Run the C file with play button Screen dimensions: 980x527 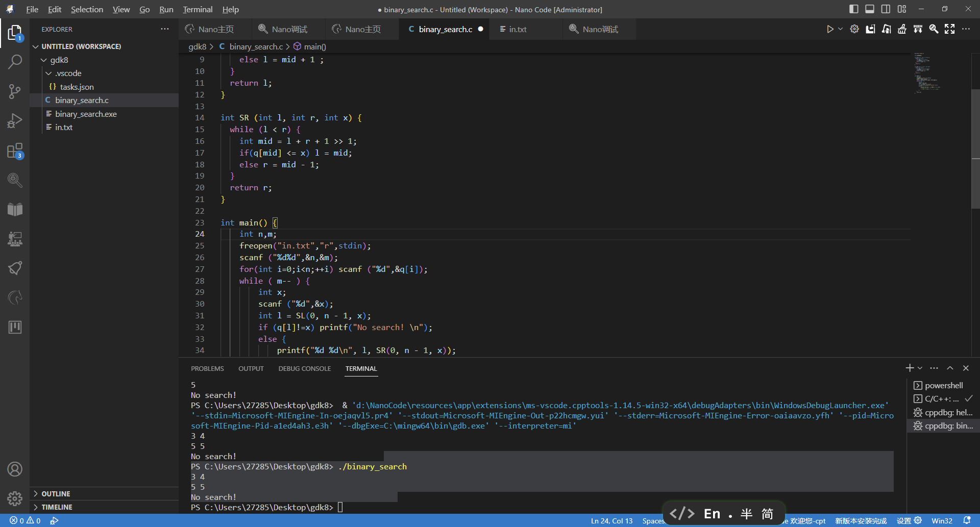830,29
